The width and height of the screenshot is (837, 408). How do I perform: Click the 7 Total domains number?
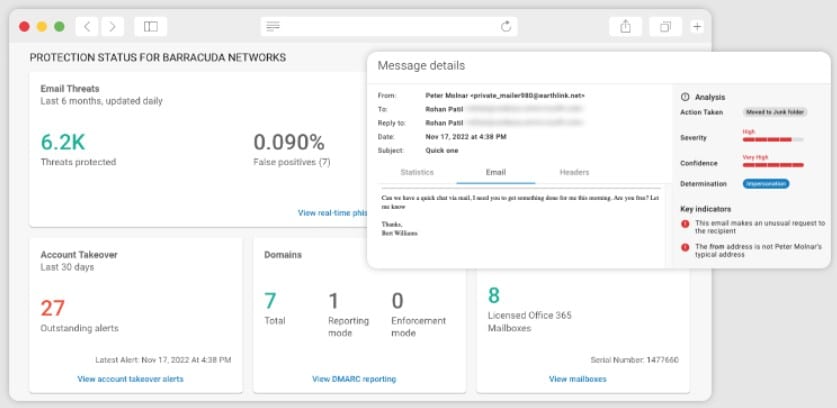point(270,301)
